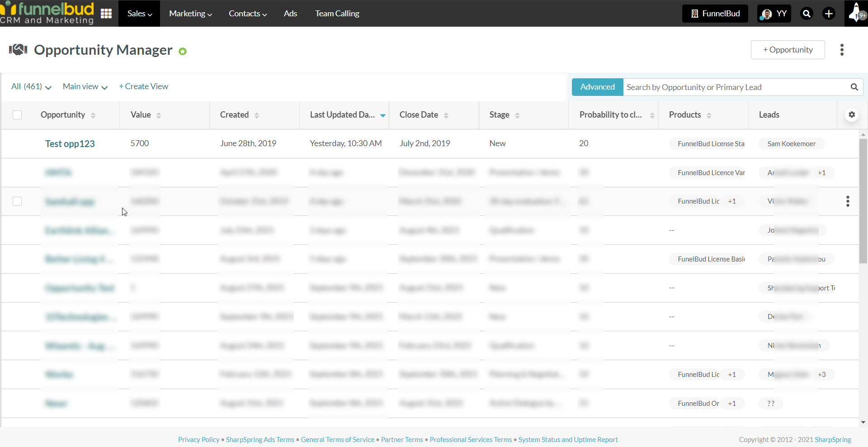This screenshot has width=868, height=447.
Task: Open the Contacts menu
Action: coord(248,14)
